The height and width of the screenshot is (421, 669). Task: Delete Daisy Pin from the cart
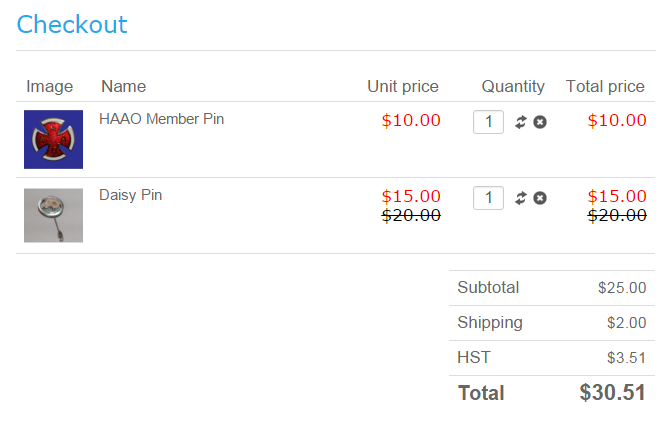[540, 198]
